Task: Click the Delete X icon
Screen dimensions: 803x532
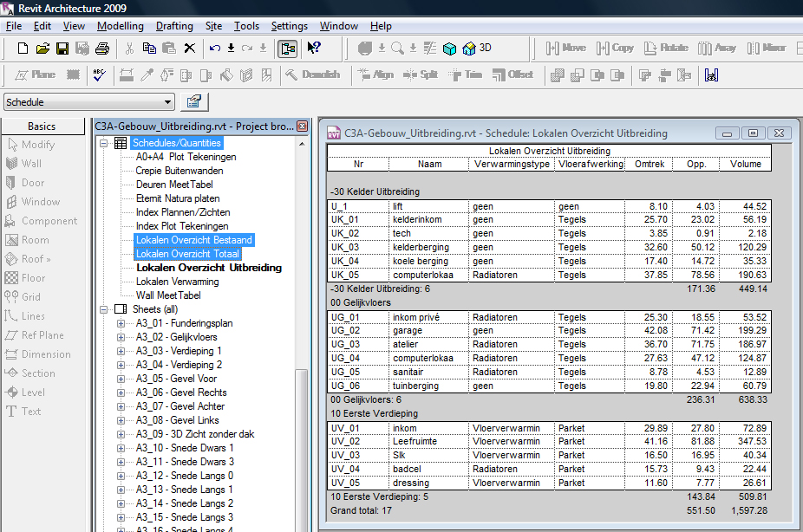Action: 190,48
